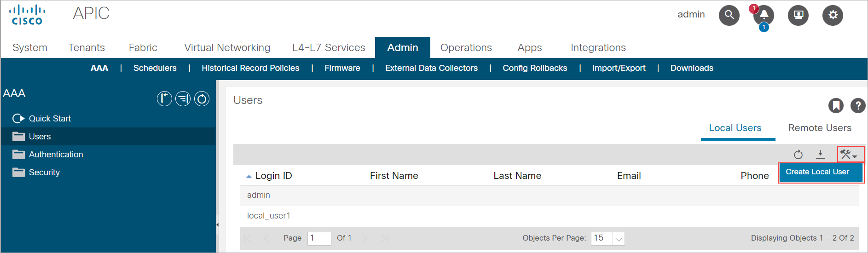This screenshot has width=868, height=253.
Task: Switch to the Remote Users tab
Action: (x=820, y=128)
